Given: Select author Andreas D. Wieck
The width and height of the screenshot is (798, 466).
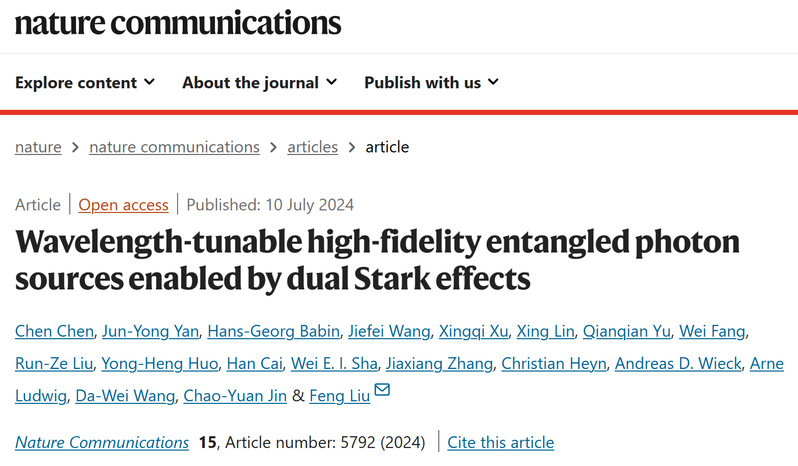Looking at the screenshot, I should coord(678,363).
